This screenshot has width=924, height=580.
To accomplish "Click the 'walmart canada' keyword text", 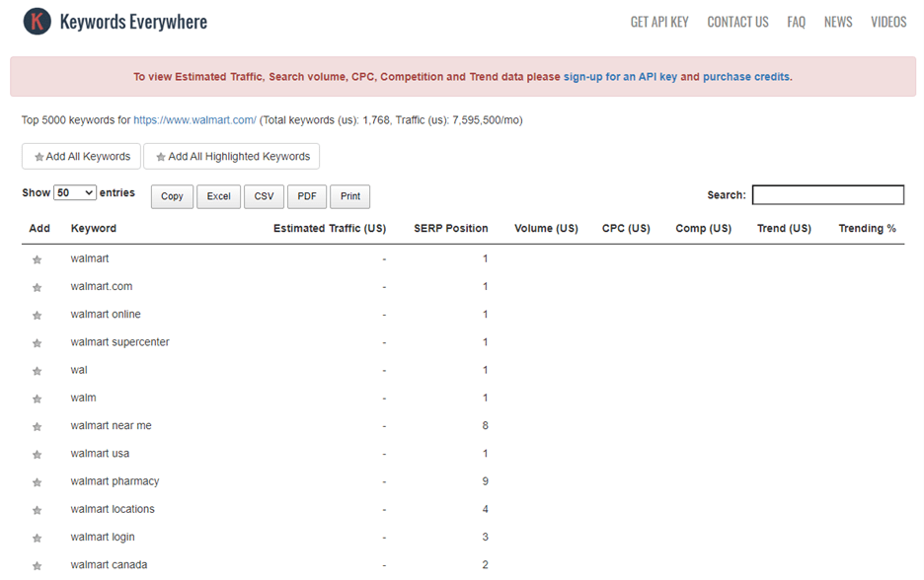I will (109, 564).
